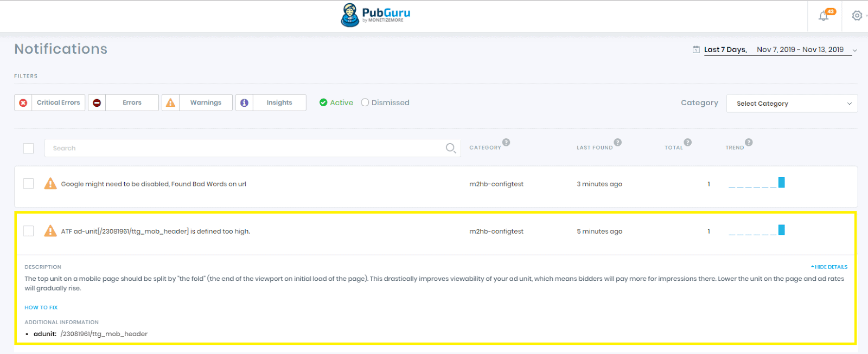Click the PubGuru logo
This screenshot has width=868, height=354.
coord(375,15)
